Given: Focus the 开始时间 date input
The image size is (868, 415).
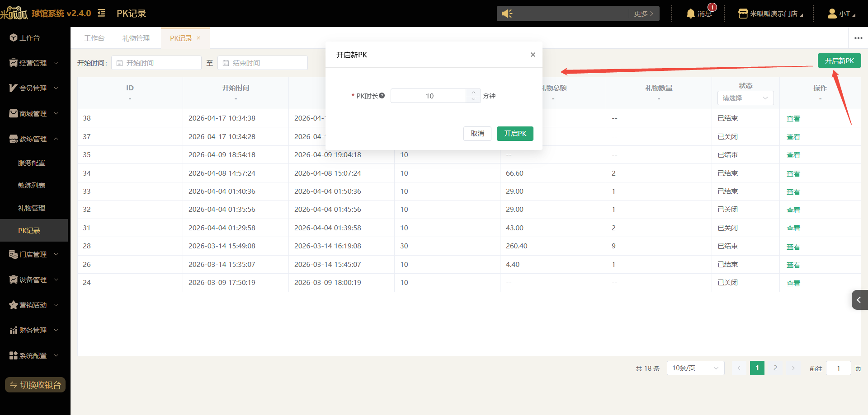Looking at the screenshot, I should point(156,63).
